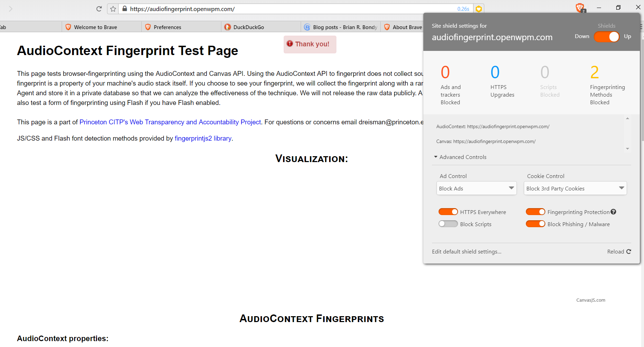The height and width of the screenshot is (347, 644).
Task: Turn off Fingerprinting Protection toggle
Action: (536, 212)
